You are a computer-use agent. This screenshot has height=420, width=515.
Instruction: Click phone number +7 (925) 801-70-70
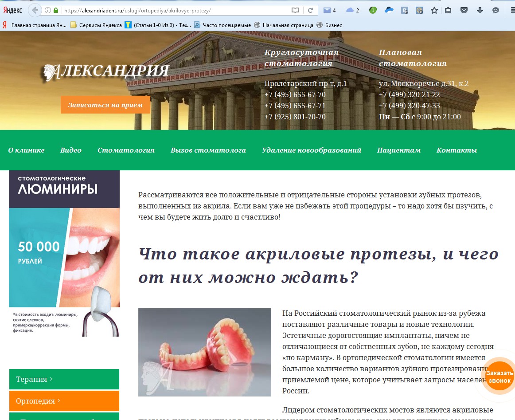pos(295,117)
